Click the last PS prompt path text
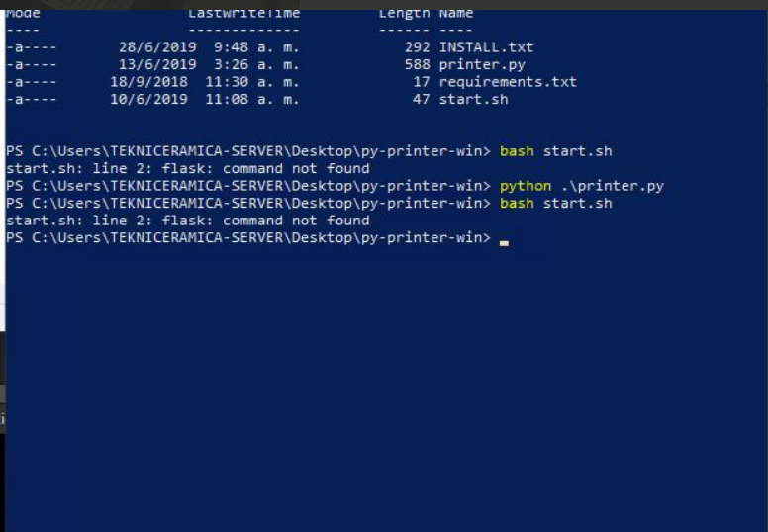The image size is (768, 532). 248,238
